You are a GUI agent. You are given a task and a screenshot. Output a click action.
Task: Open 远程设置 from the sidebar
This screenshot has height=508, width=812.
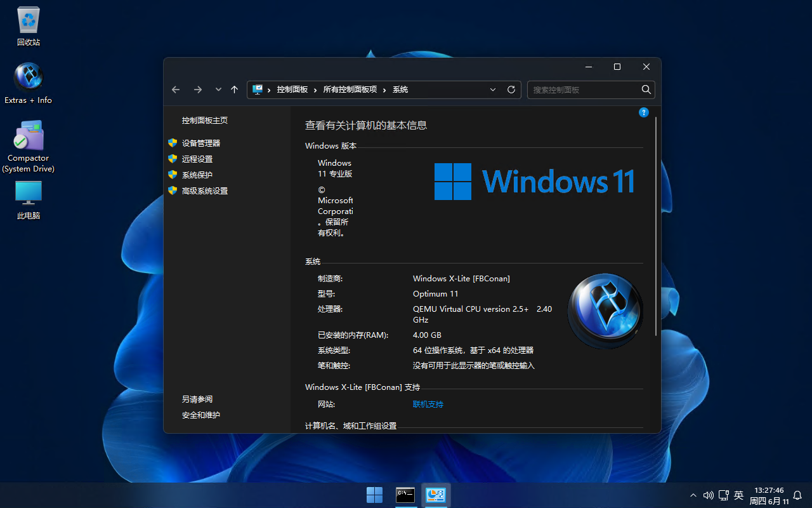(x=197, y=159)
